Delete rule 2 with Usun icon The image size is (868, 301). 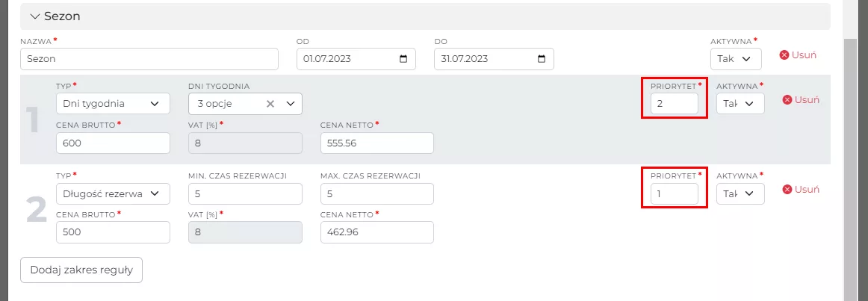(x=787, y=190)
